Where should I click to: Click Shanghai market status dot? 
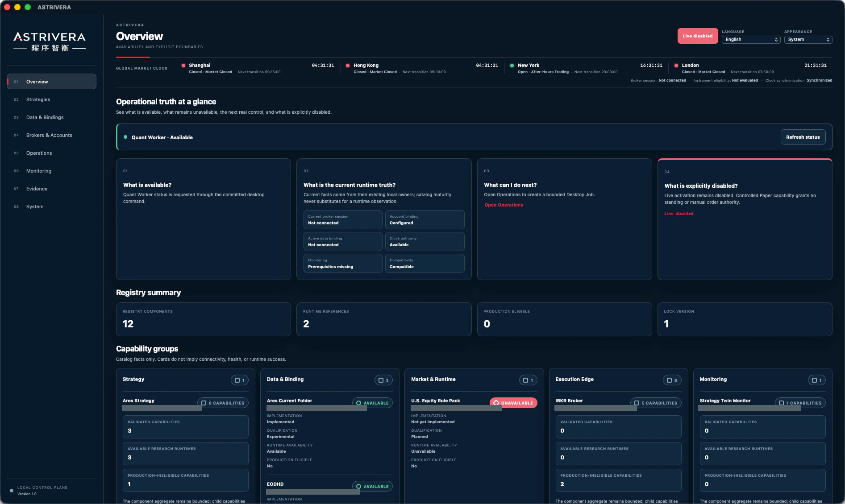click(183, 66)
